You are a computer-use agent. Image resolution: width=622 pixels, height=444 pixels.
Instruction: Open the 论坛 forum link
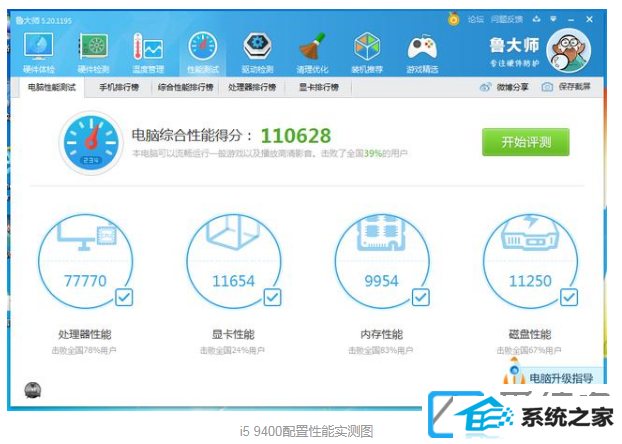tap(475, 19)
